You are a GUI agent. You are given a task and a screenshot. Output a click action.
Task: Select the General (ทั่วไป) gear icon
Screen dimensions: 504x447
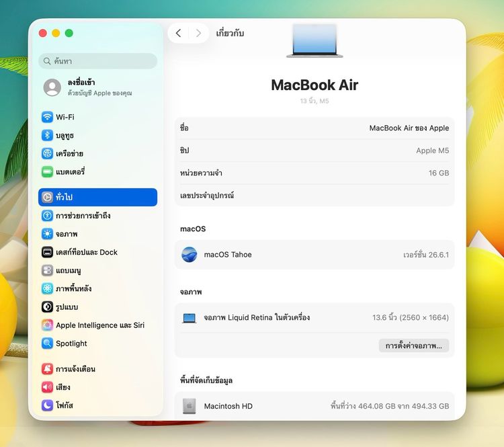coord(47,197)
